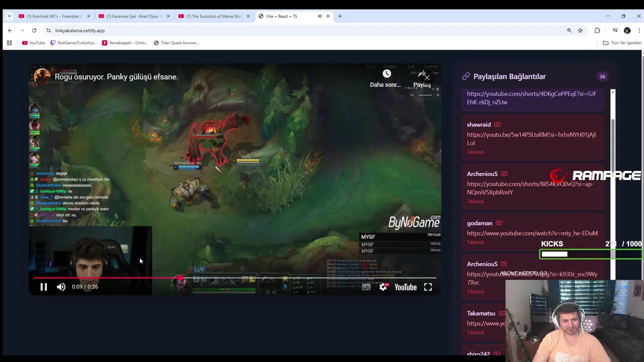Close the Vite + React + TS tab

tap(328, 16)
